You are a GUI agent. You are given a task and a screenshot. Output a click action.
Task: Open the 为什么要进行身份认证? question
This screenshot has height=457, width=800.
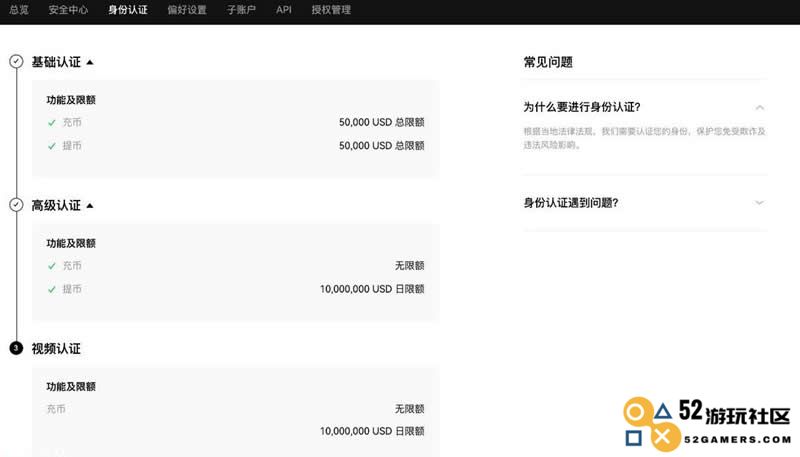tap(582, 107)
